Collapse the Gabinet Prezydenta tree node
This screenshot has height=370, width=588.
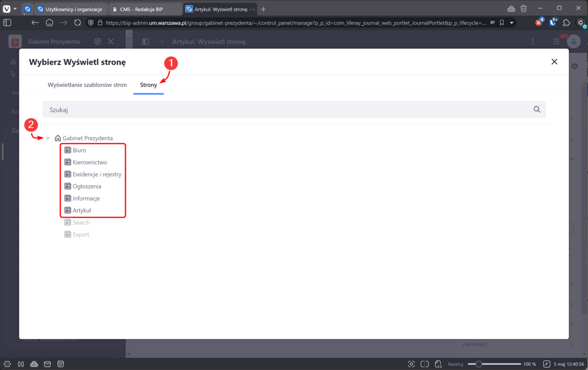point(48,138)
